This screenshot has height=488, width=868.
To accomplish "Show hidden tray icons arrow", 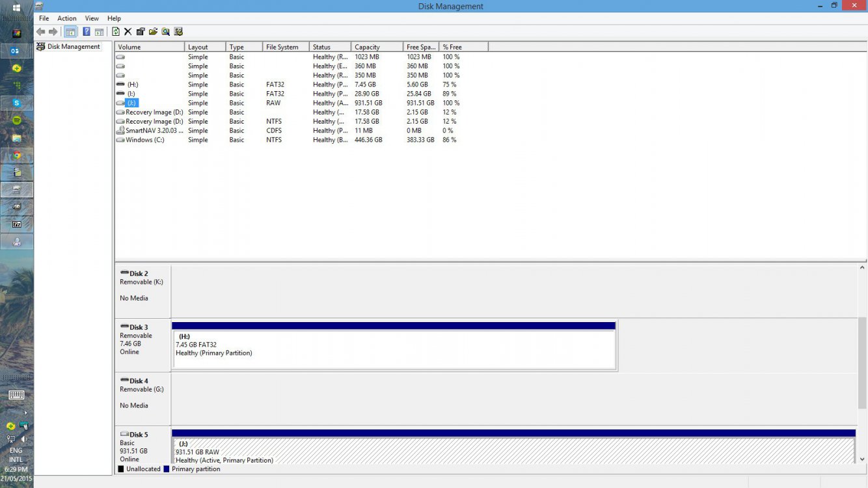I will click(x=25, y=413).
